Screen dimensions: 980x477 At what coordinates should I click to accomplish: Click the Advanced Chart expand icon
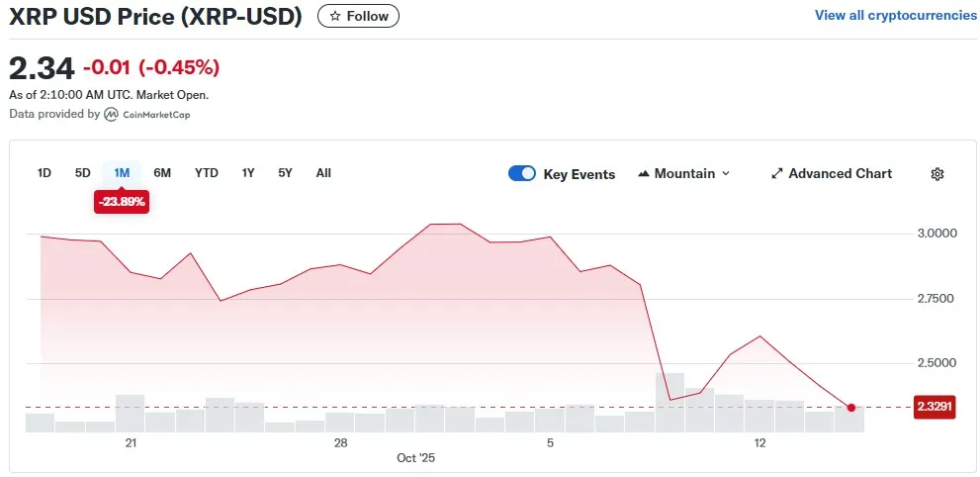point(776,174)
